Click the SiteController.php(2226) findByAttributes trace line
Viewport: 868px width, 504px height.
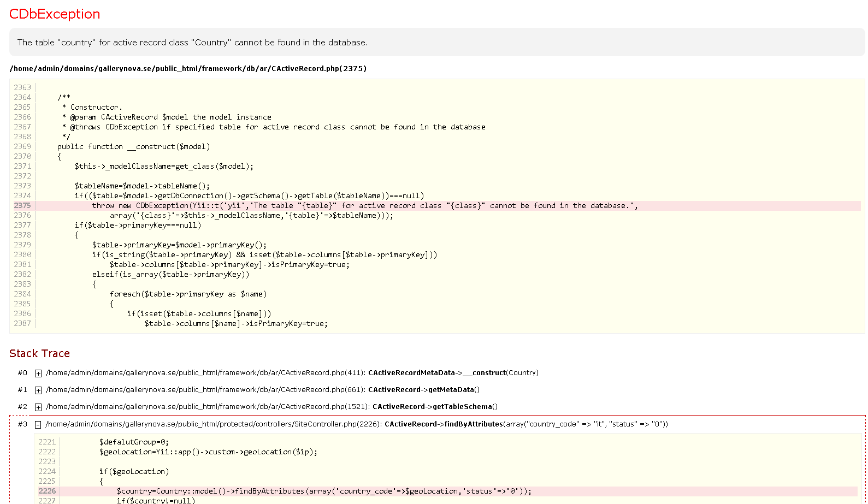tap(356, 424)
